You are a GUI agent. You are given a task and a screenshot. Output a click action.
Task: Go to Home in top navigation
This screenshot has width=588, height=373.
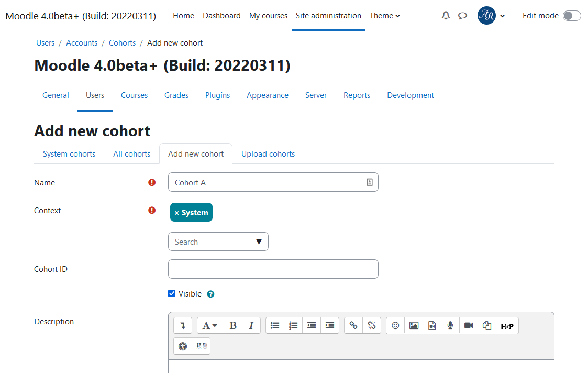click(183, 16)
